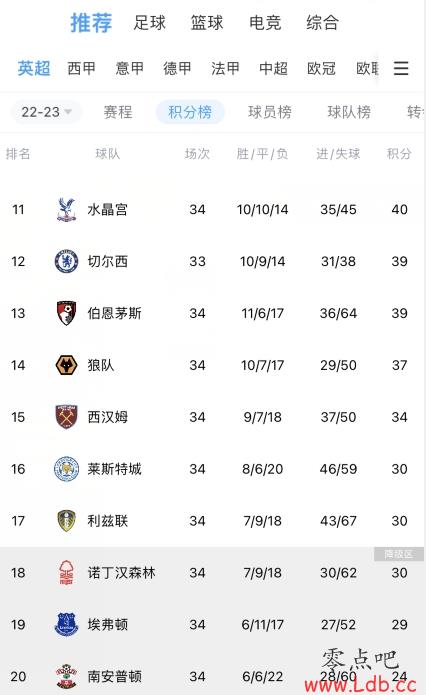Viewport: 426px width, 695px height.
Task: Tap the West Ham club crest
Action: 66,417
